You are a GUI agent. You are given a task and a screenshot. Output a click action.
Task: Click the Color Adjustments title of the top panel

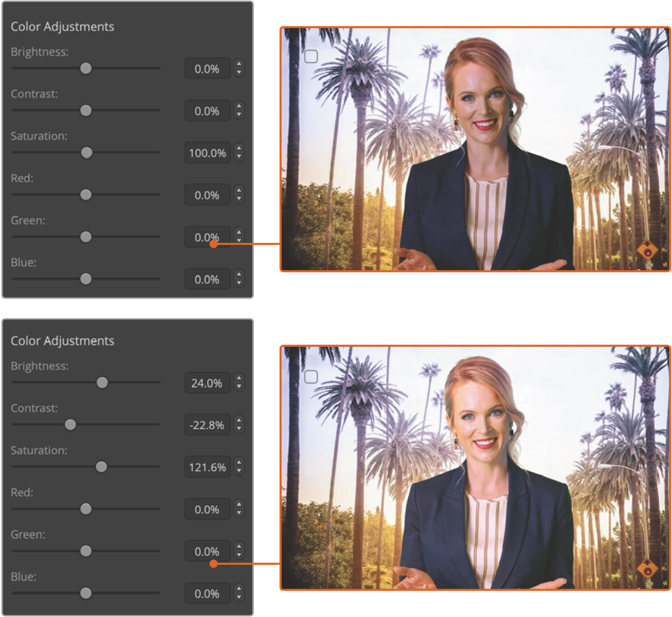62,27
